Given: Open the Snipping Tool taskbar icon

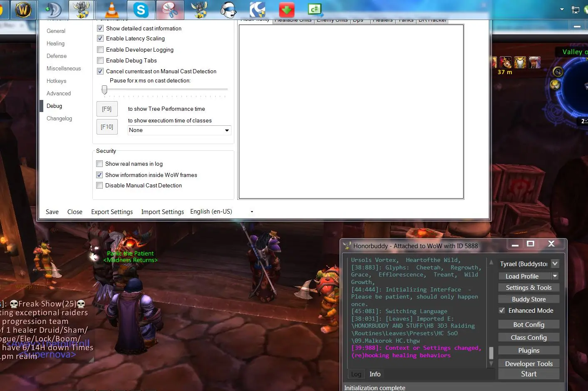Looking at the screenshot, I should tap(170, 10).
